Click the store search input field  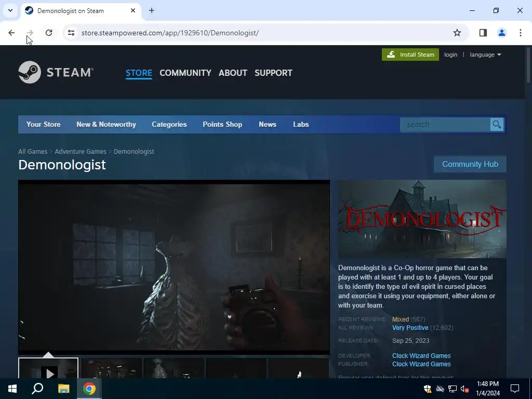pos(445,125)
